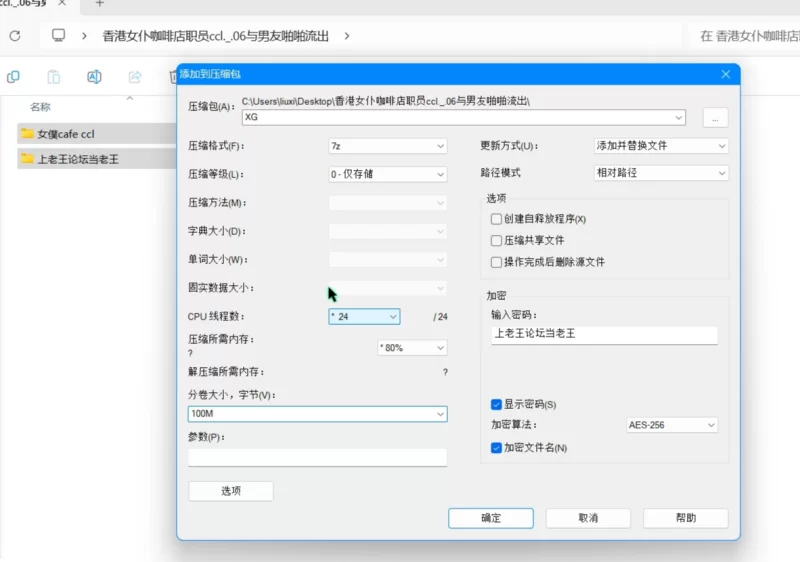Open the 压缩格式 7z dropdown
Viewport: 800px width, 562px height.
pyautogui.click(x=387, y=146)
